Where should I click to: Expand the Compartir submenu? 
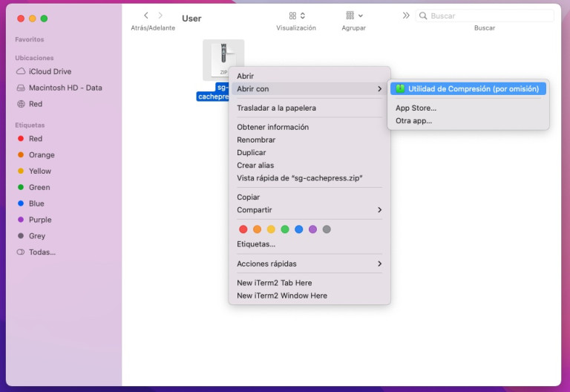pyautogui.click(x=309, y=210)
